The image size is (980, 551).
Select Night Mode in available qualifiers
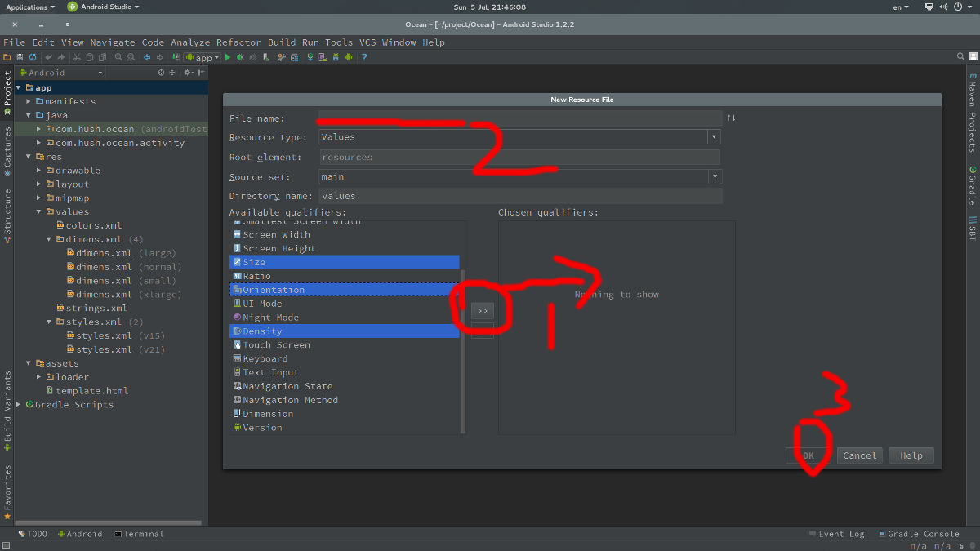click(270, 318)
